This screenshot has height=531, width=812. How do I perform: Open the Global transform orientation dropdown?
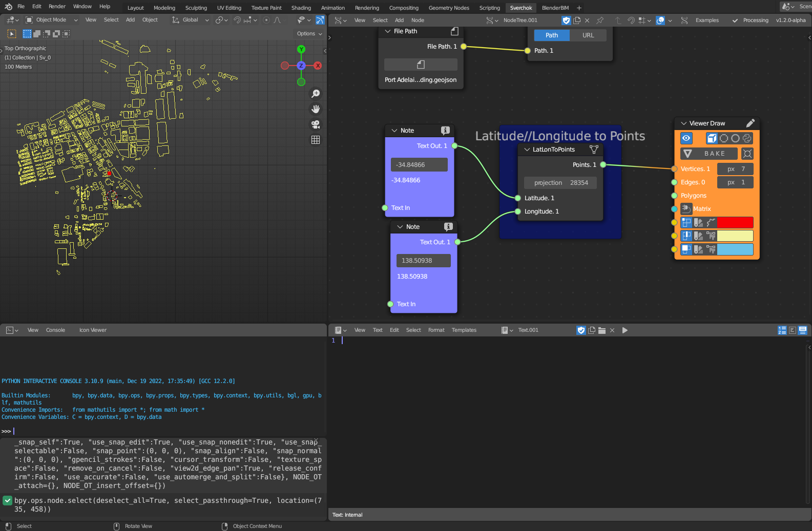tap(191, 20)
